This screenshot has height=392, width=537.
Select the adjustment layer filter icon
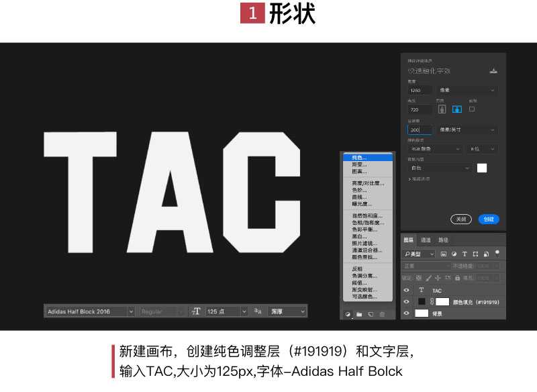click(454, 253)
